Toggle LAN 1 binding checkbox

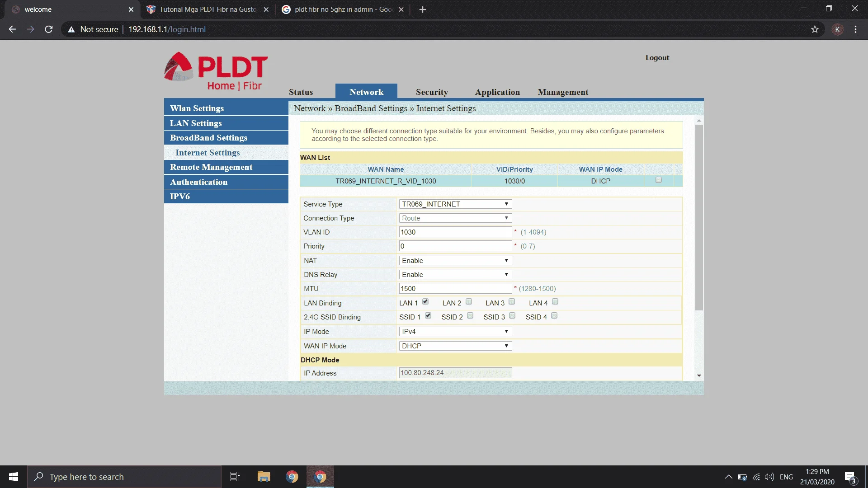pos(425,302)
